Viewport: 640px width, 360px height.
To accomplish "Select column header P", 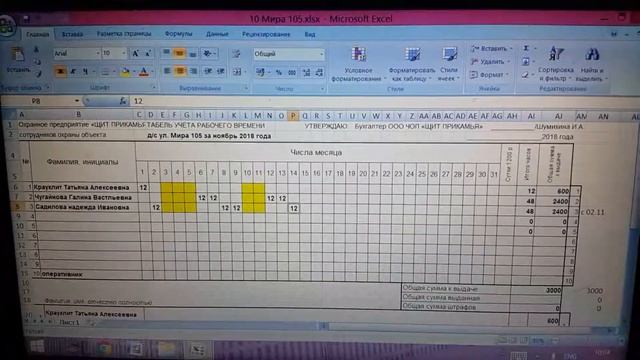I will pos(293,116).
